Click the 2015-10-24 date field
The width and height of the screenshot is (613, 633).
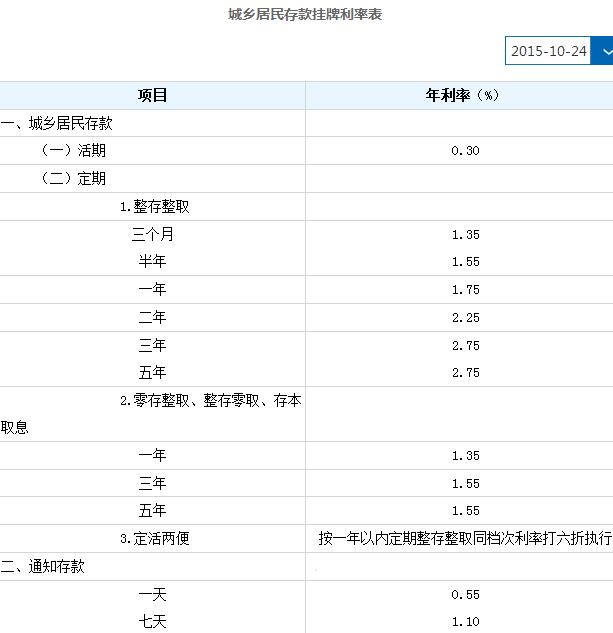[548, 51]
